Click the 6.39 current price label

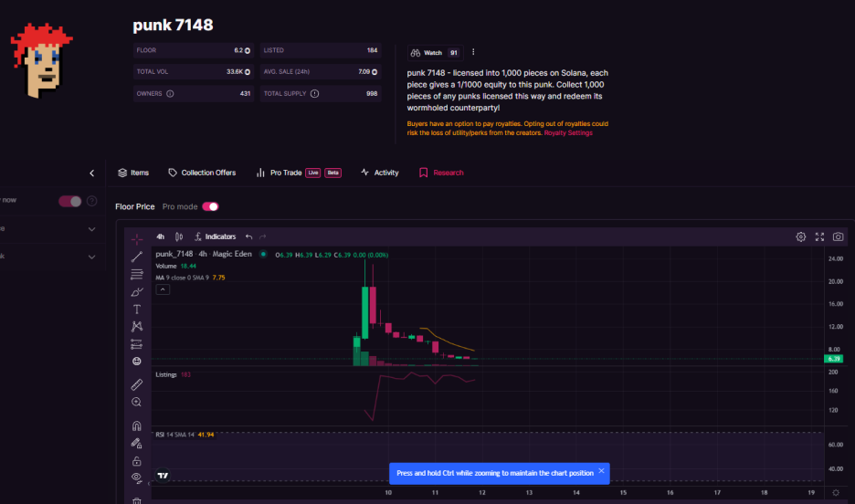click(834, 359)
